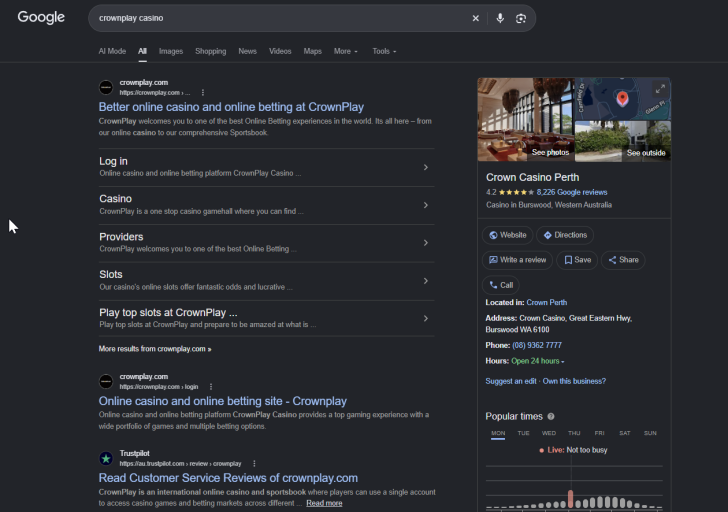Go to Google home via logo
This screenshot has height=512, width=728.
click(x=41, y=17)
